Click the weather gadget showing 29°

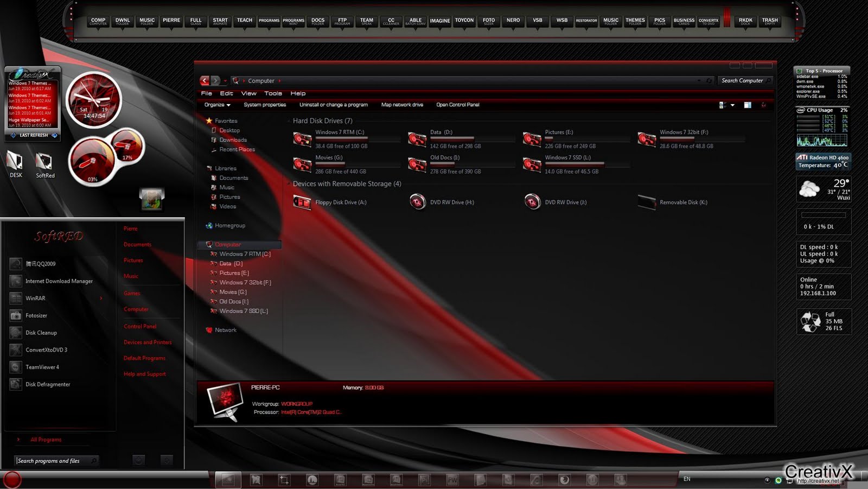point(824,189)
